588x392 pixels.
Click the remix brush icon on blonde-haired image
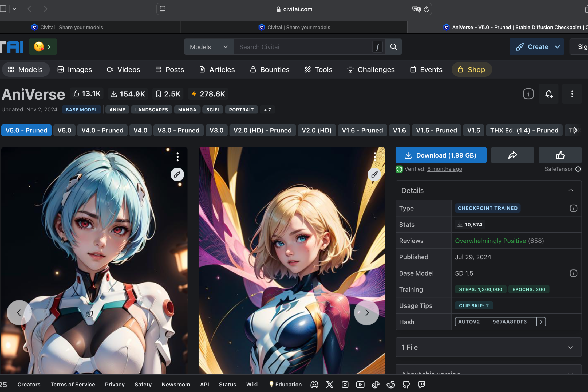374,175
